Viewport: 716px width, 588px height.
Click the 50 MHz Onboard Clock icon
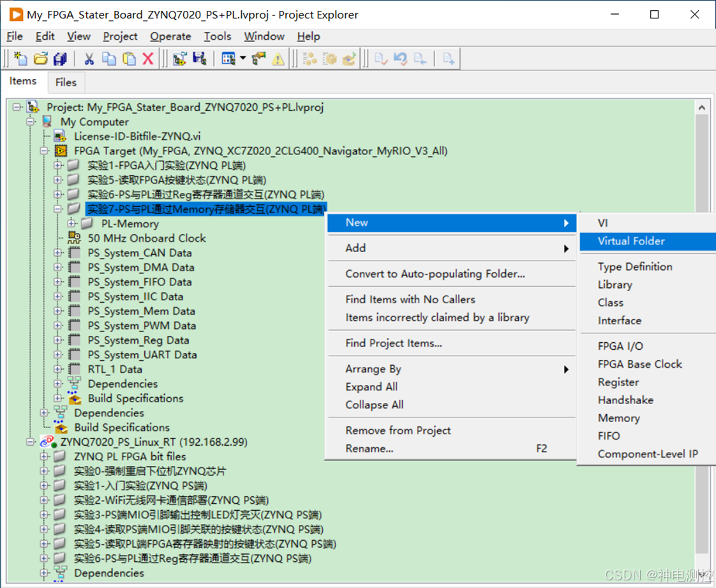(x=74, y=238)
